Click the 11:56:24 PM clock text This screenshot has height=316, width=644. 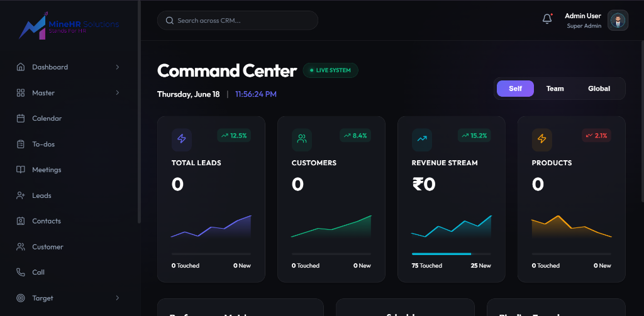(256, 94)
